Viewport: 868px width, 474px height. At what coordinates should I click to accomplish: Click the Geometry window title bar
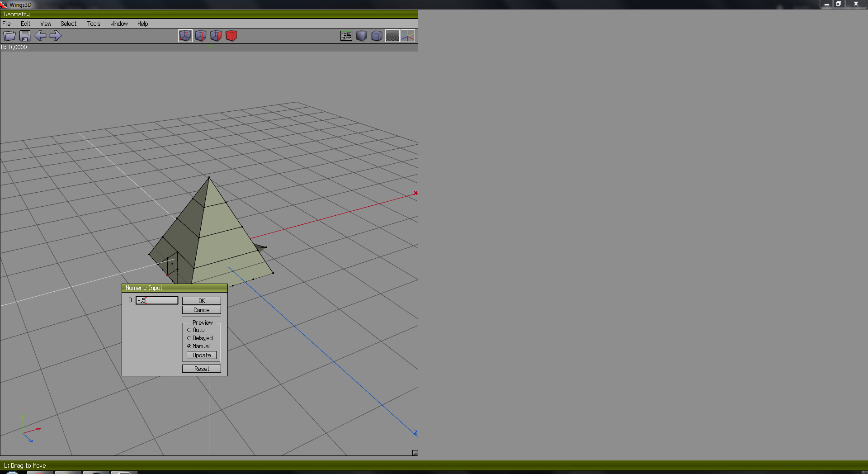(209, 14)
